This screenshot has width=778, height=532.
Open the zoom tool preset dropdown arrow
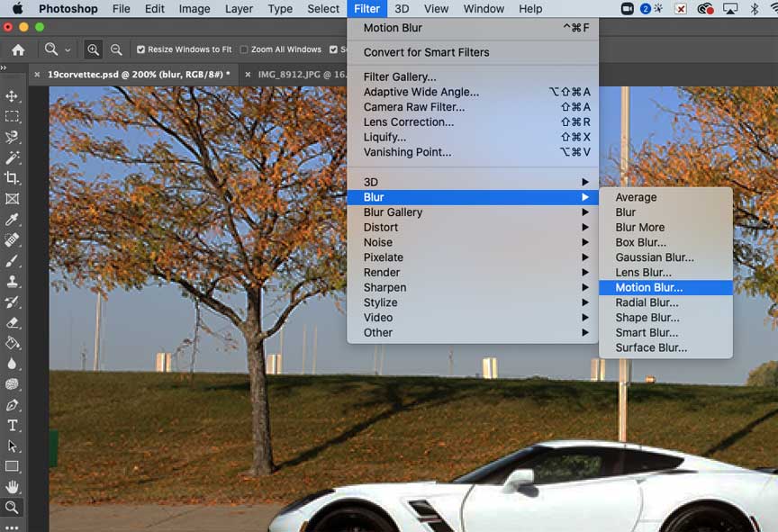68,50
